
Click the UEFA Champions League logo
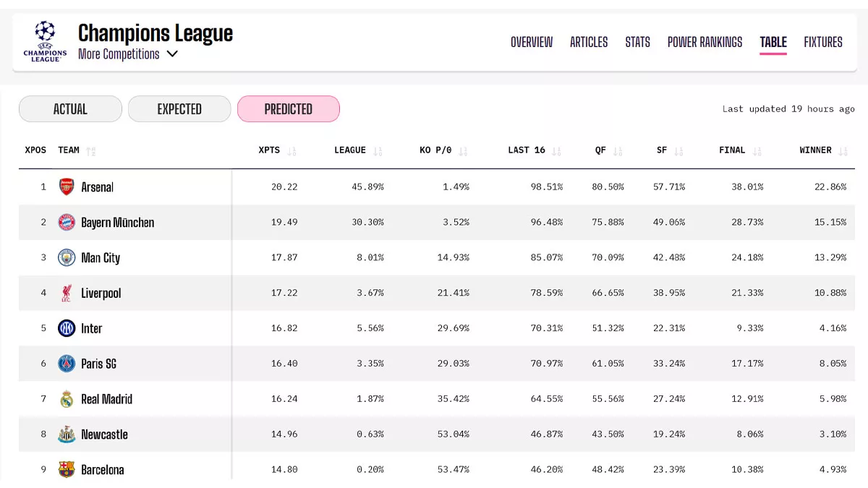[x=45, y=41]
